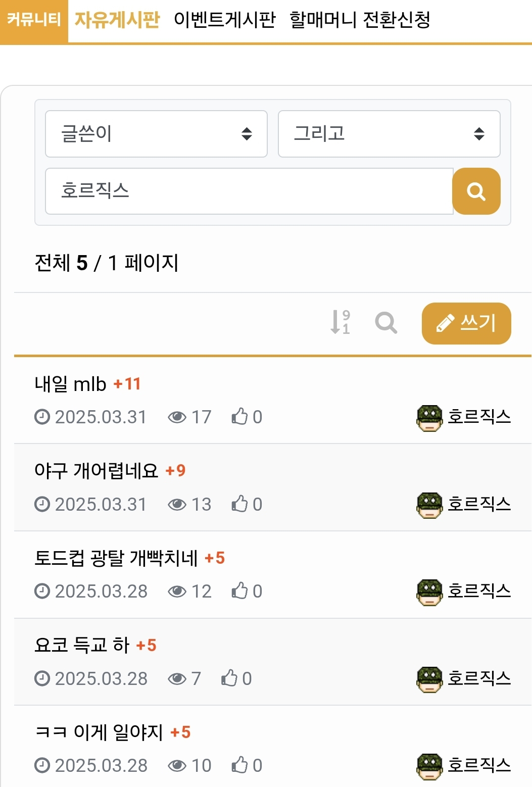Click the sort order icon

click(x=340, y=322)
